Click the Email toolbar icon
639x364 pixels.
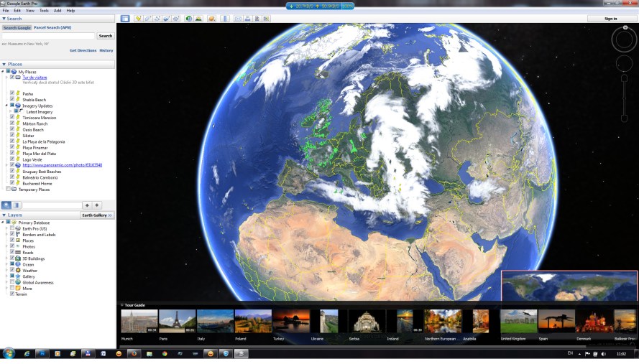pos(238,18)
